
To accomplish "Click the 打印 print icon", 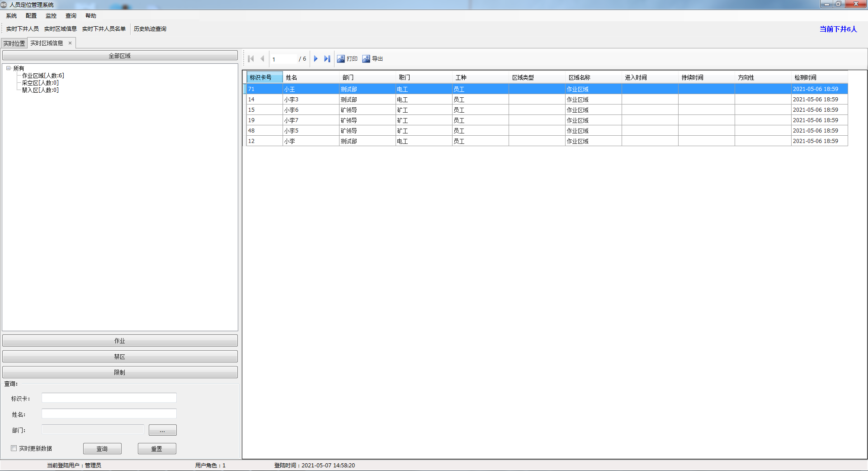I will (341, 59).
